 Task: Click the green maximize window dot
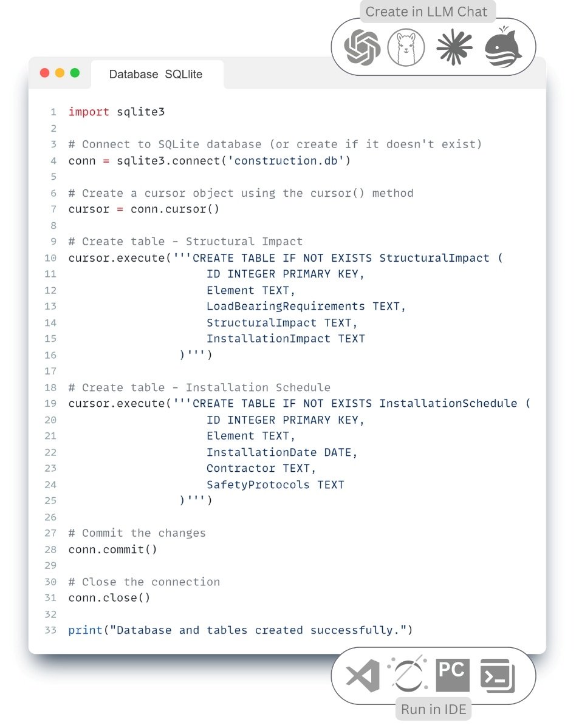click(75, 73)
